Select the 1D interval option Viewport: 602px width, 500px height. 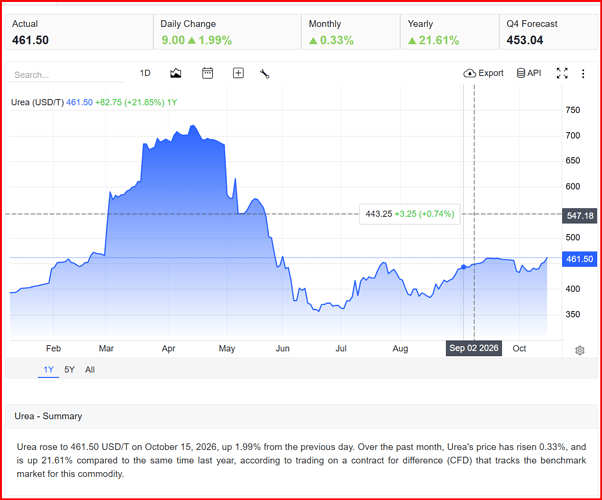coord(145,73)
